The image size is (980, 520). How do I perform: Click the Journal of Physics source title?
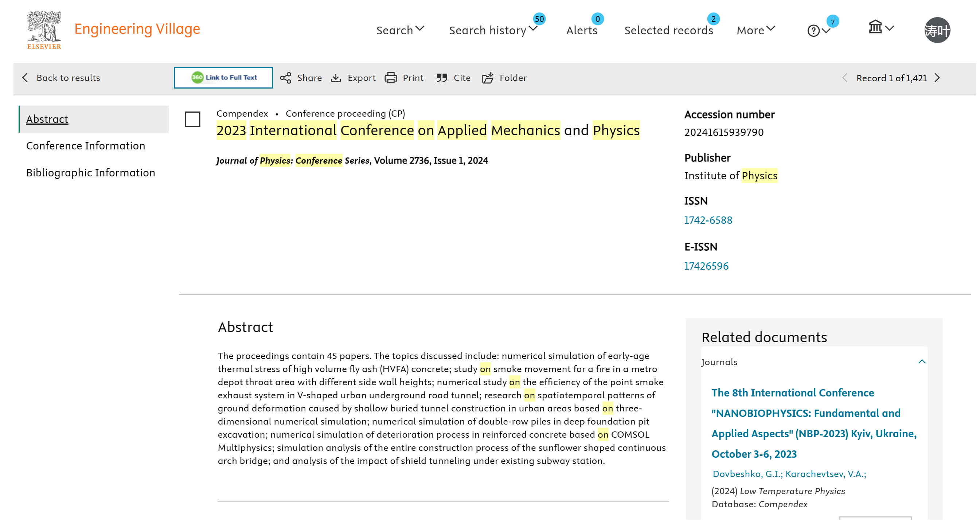coord(293,161)
